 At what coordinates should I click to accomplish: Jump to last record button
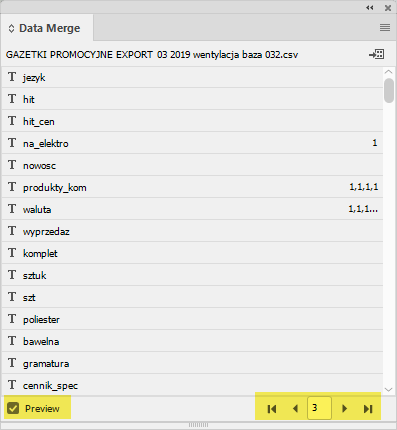click(368, 409)
